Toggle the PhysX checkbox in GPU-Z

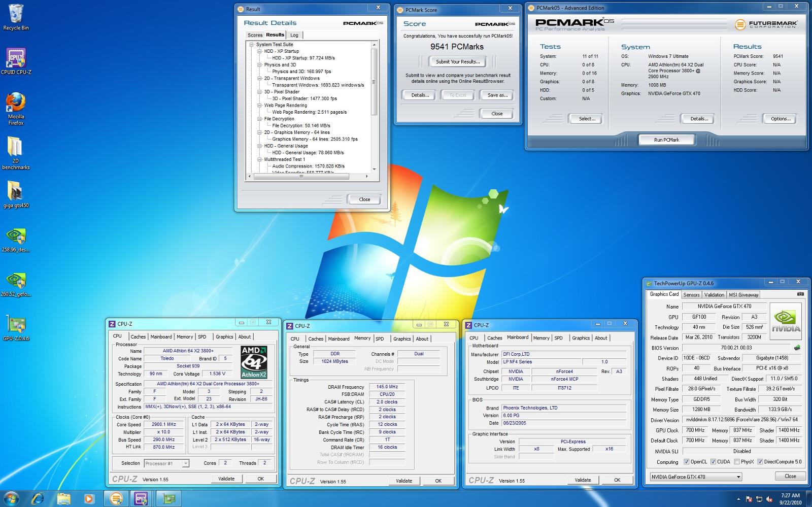(736, 462)
